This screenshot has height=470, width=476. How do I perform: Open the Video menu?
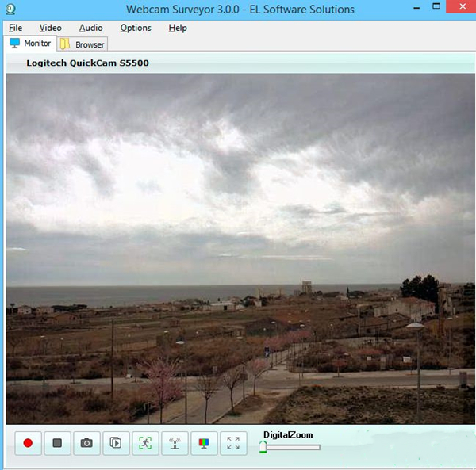51,28
